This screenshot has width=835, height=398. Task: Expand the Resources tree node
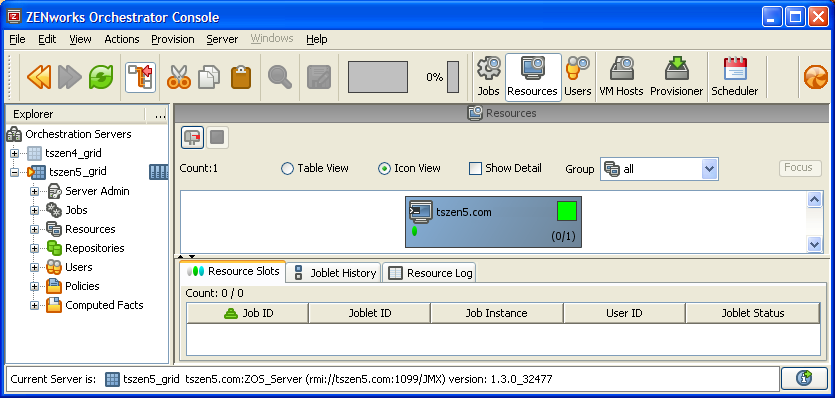coord(35,230)
